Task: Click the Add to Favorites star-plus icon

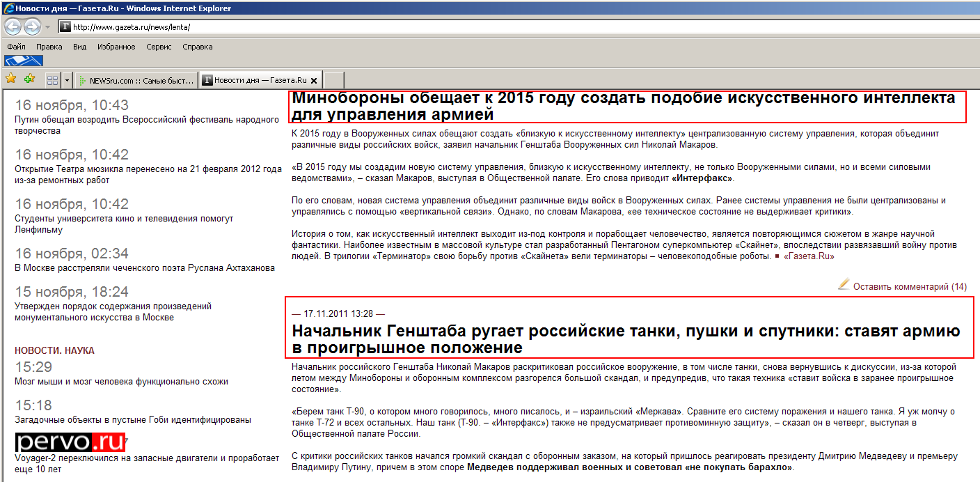Action: (x=29, y=79)
